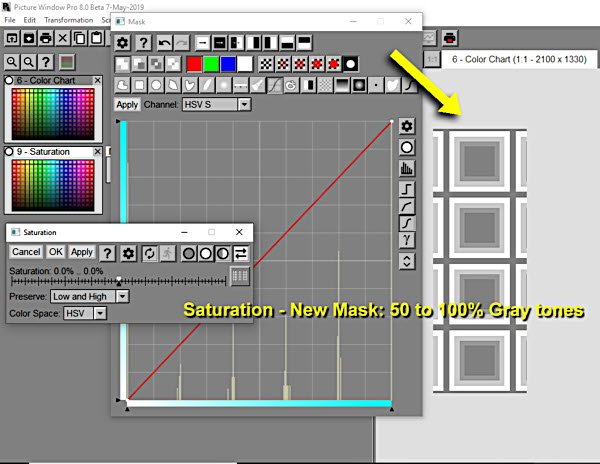Click the print icon in main toolbar

(450, 39)
